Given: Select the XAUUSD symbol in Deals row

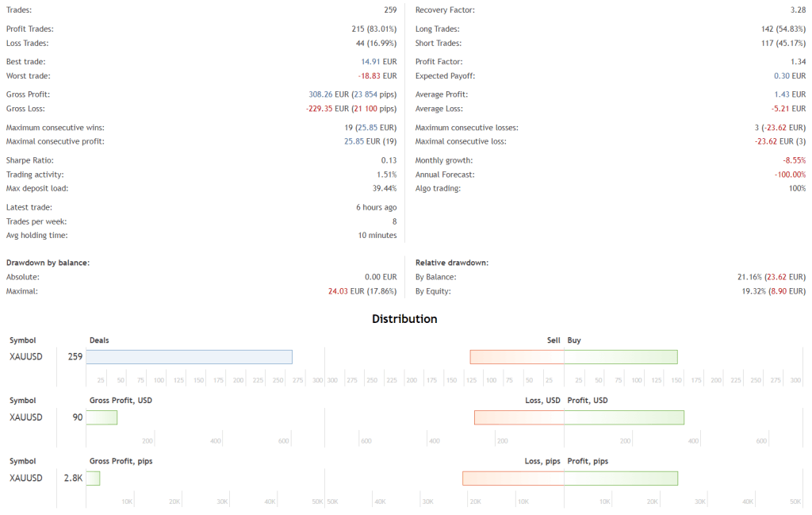Looking at the screenshot, I should (x=26, y=357).
